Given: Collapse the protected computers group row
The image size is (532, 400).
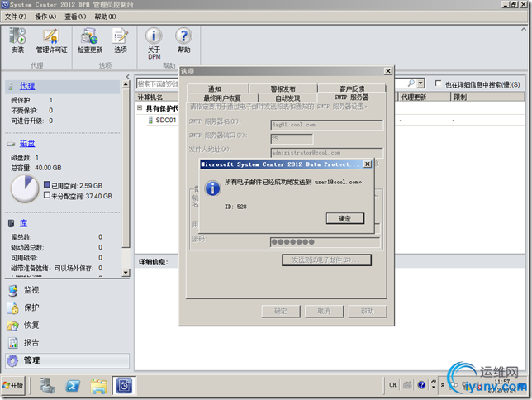Looking at the screenshot, I should coord(140,108).
